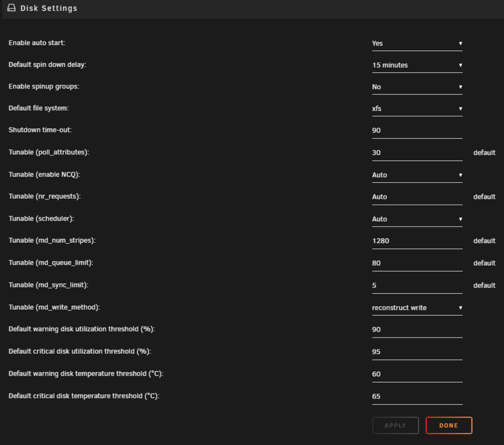504x445 pixels.
Task: Click the Tunable (md_write_method) label
Action: 55,307
